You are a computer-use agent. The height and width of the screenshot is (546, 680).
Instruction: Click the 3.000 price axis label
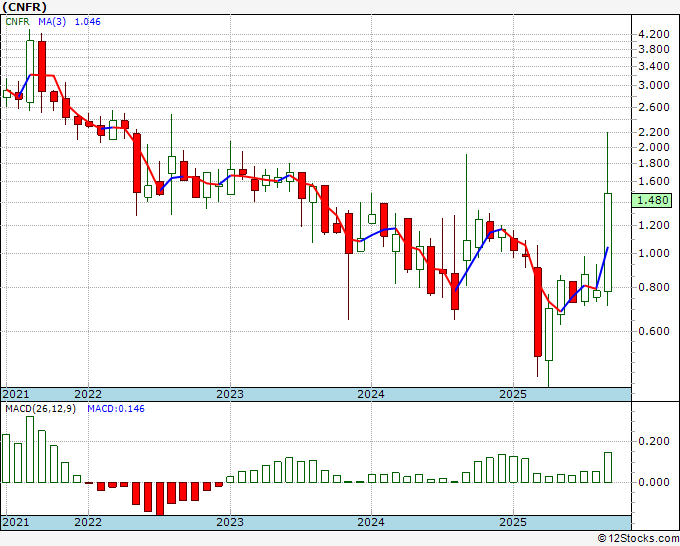(654, 85)
